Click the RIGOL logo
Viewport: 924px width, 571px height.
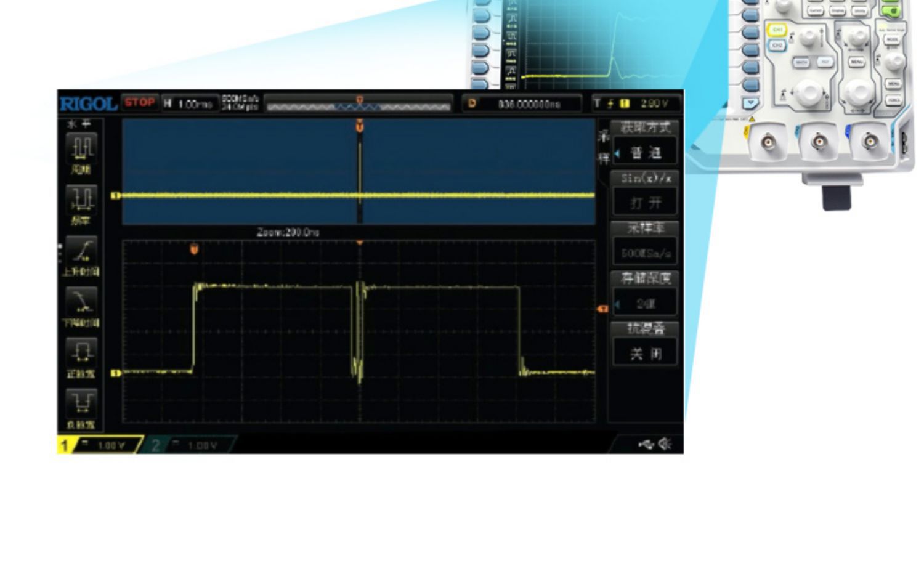point(88,103)
